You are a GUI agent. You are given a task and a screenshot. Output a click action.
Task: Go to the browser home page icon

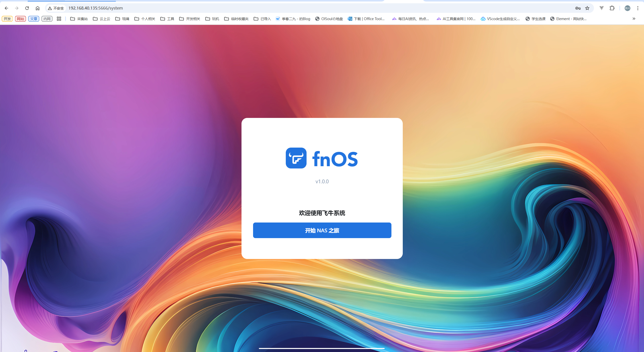(x=37, y=8)
